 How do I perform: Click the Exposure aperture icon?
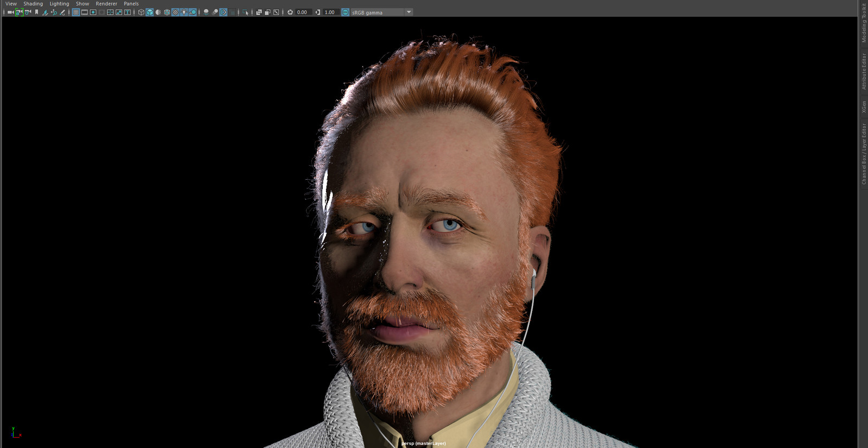tap(290, 12)
